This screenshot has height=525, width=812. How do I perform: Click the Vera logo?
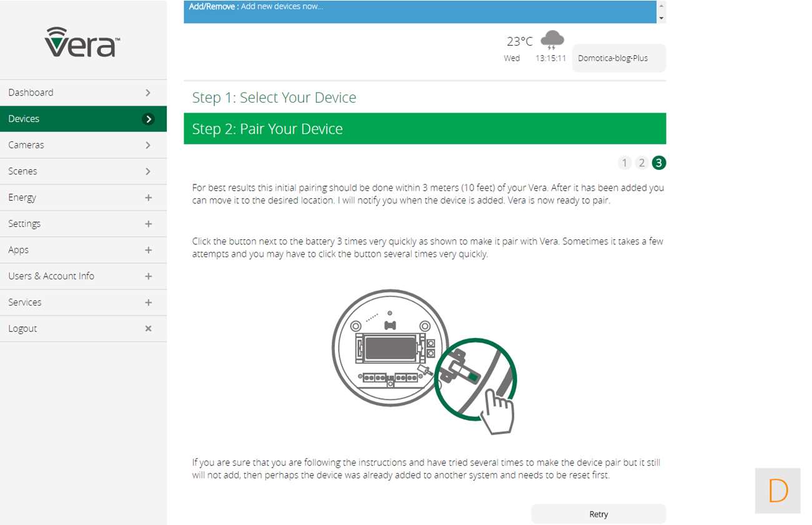coord(82,42)
